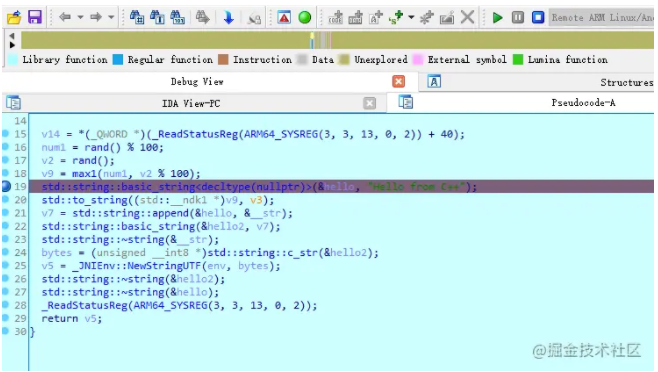Screen dimensions: 658x372
Task: Toggle breakpoint dot on line 18
Action: (5, 173)
